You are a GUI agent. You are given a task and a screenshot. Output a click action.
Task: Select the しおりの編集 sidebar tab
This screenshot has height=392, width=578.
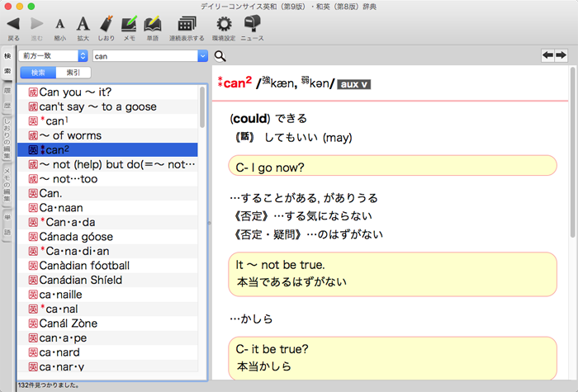pos(7,139)
